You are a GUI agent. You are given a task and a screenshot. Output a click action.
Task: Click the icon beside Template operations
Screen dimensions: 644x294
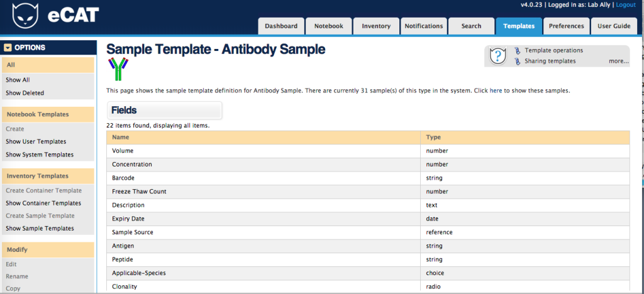tap(518, 50)
